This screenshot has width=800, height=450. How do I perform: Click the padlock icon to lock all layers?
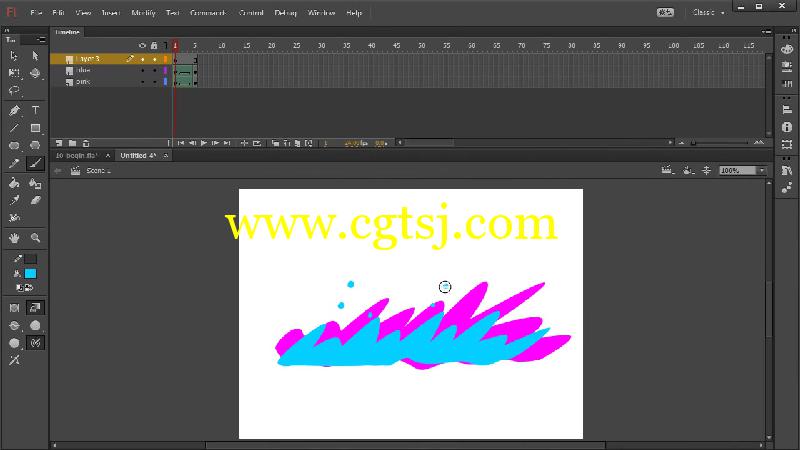(x=154, y=45)
